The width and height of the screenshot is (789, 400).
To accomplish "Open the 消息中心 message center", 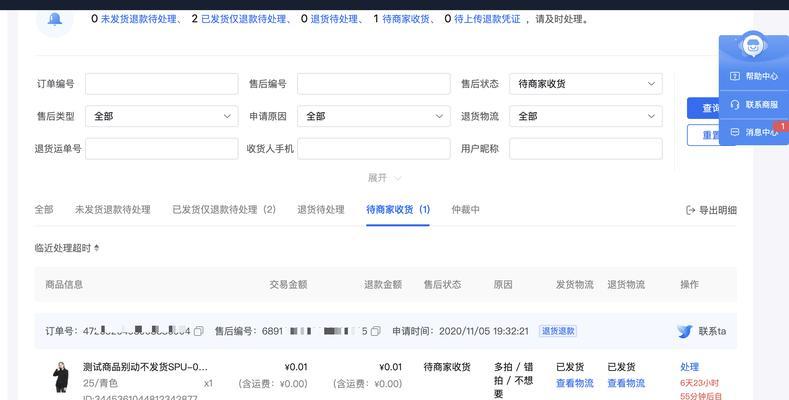I will coord(754,132).
